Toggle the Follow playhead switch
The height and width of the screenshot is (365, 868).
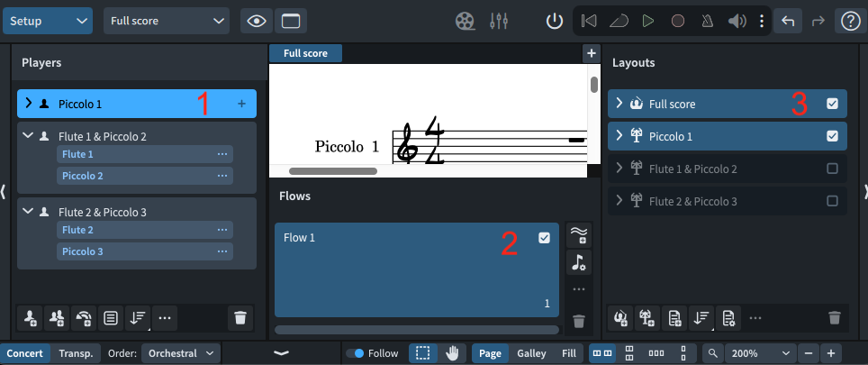click(x=360, y=353)
